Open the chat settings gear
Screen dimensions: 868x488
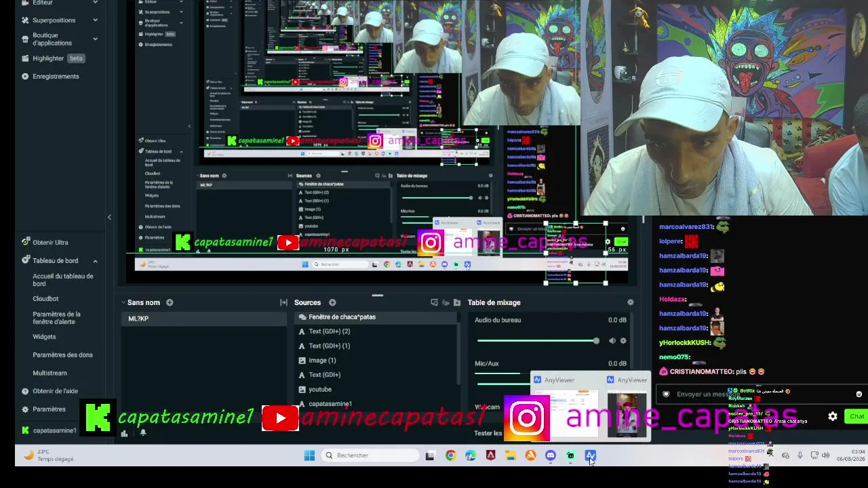tap(833, 417)
